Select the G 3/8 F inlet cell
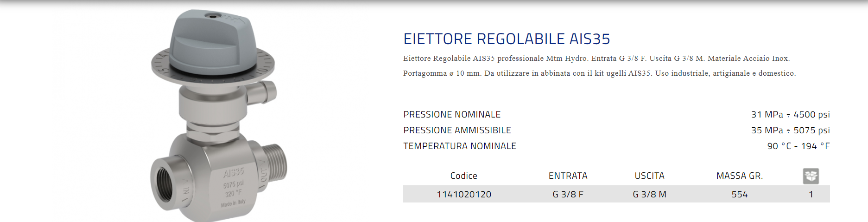 [568, 195]
